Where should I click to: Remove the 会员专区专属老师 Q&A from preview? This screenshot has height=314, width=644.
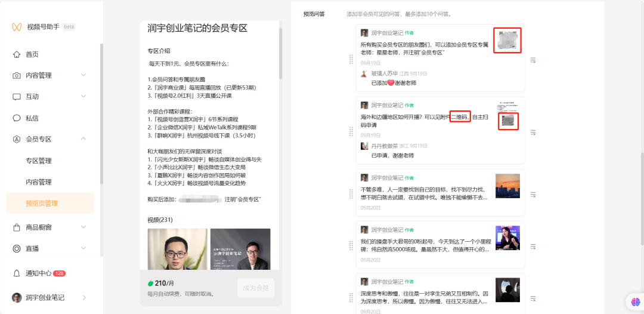point(533,60)
